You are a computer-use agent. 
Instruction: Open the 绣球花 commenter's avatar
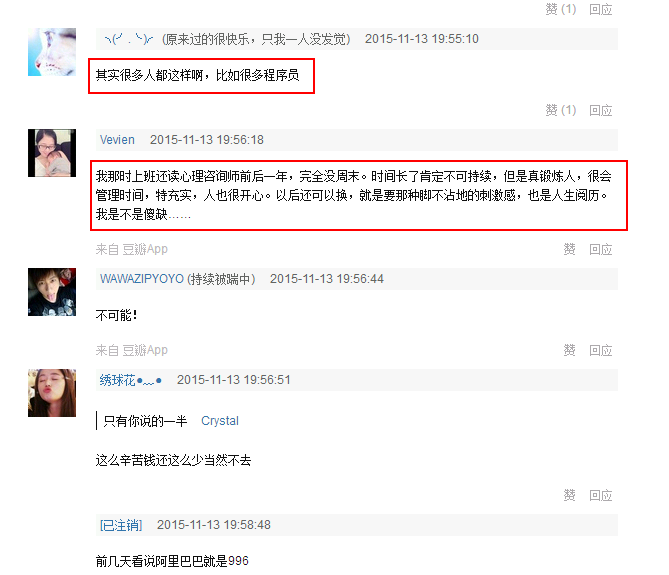pos(52,393)
